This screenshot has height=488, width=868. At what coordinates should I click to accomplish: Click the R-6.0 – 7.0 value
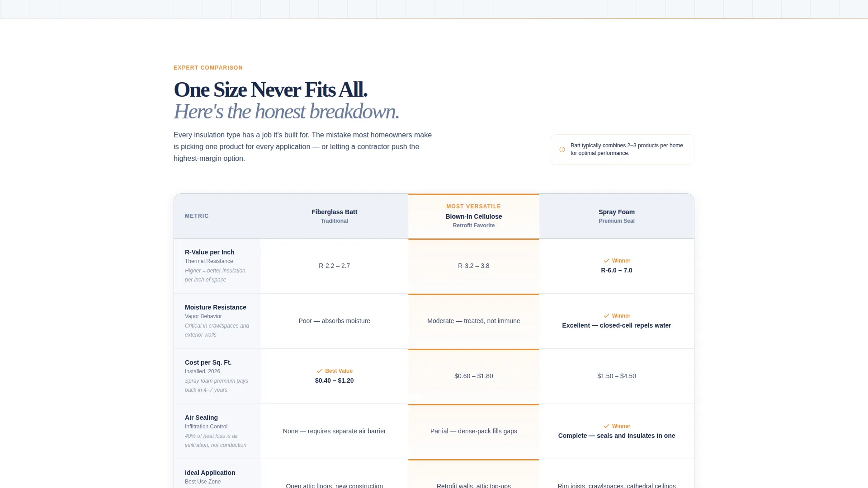click(x=617, y=270)
